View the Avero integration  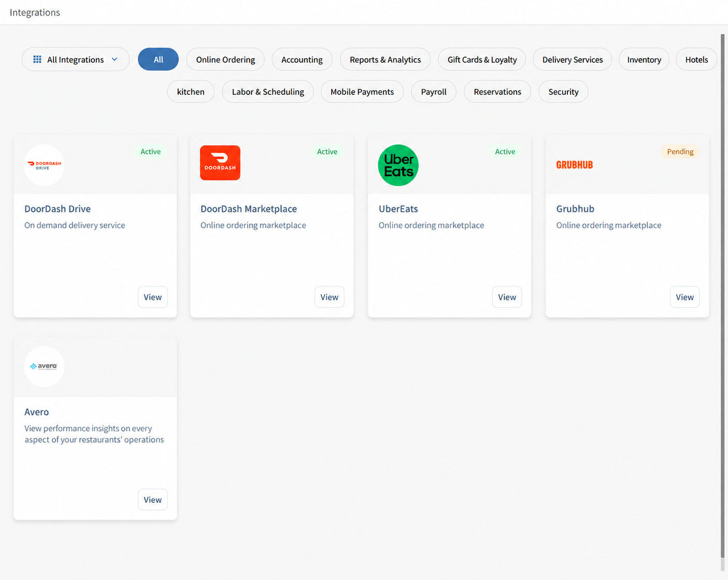pos(153,500)
